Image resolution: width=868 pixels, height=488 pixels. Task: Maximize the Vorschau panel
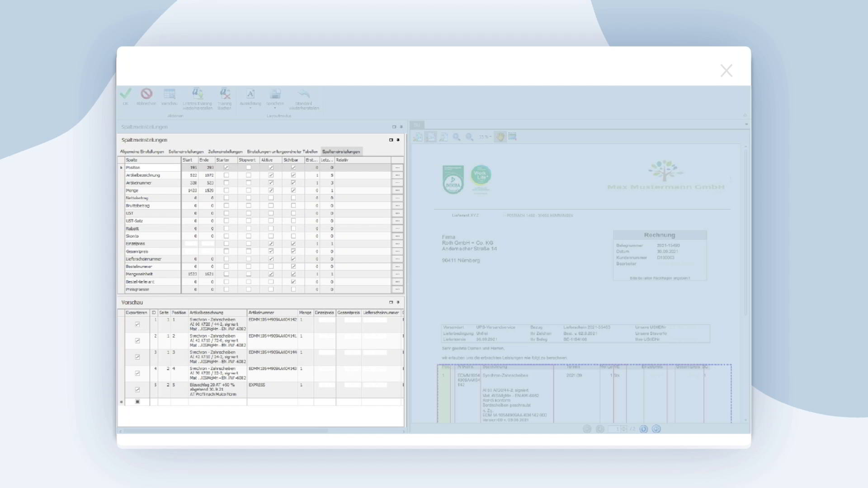coord(391,302)
